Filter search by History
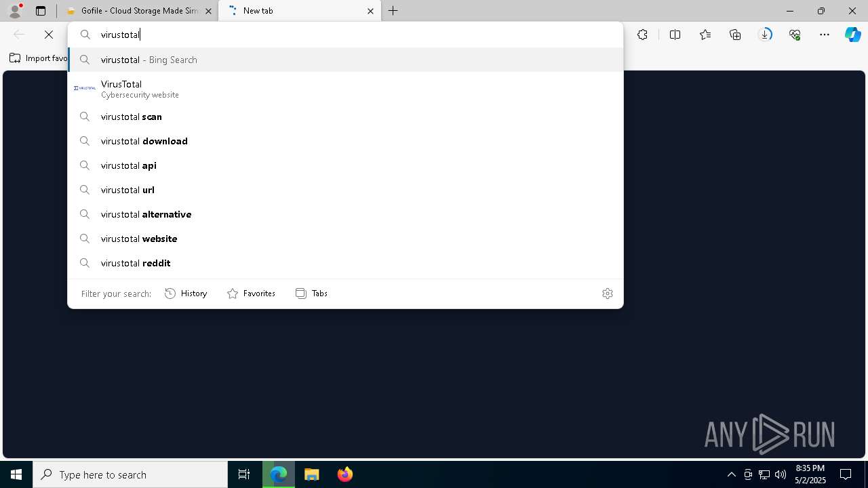868x488 pixels. pos(186,293)
